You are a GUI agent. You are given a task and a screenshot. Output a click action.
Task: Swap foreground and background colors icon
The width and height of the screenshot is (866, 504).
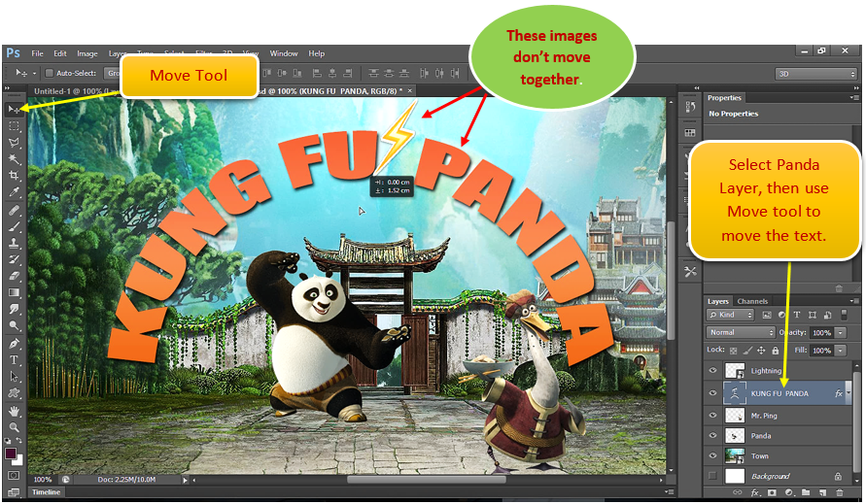18,441
